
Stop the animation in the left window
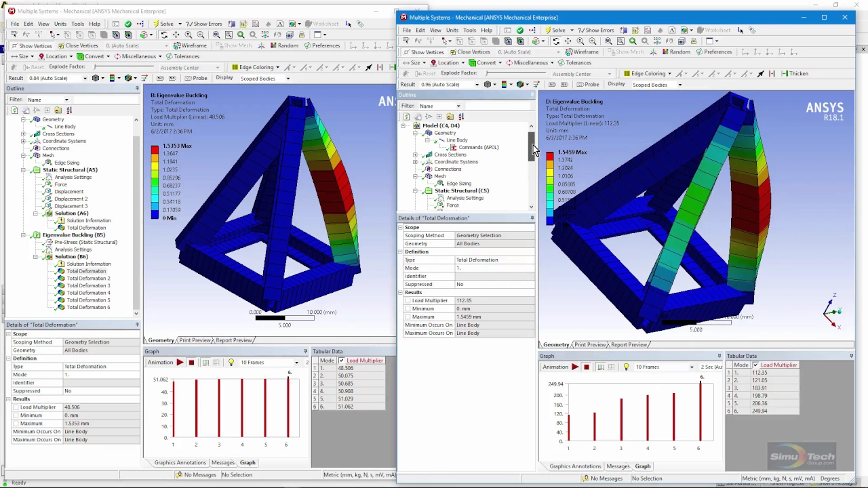[191, 363]
